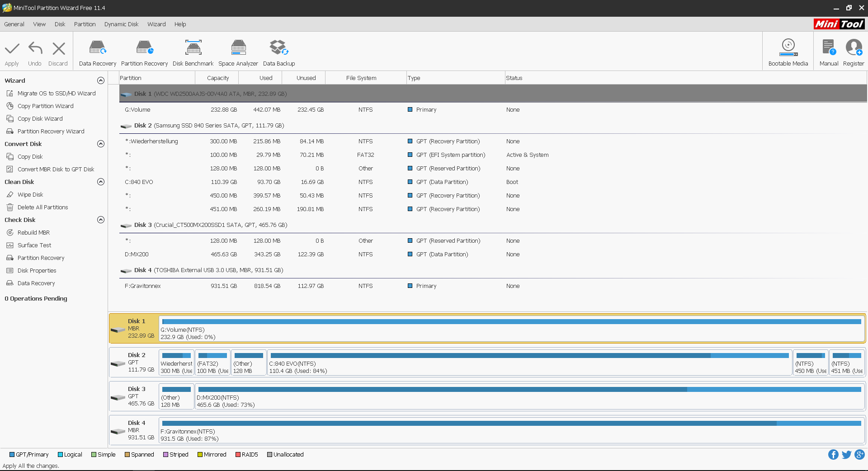Open the General menu

[14, 24]
